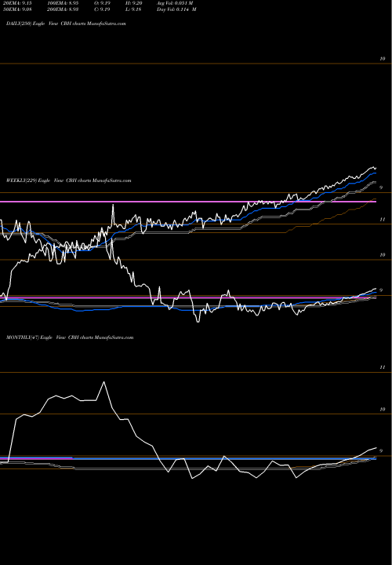The image size is (392, 565).
Task: Click the MONTHLY(47) Eagle View chart title
Action: [x=70, y=337]
